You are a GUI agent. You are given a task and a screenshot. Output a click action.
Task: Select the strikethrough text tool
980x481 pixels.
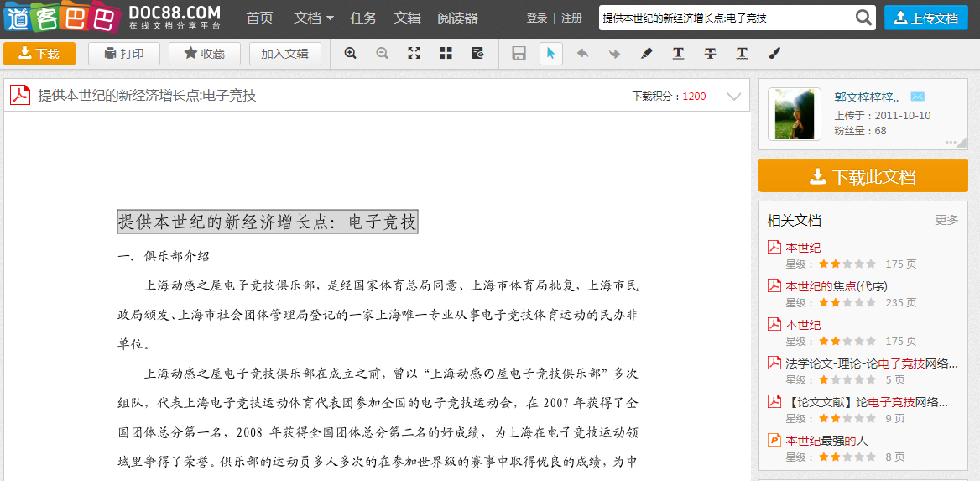coord(710,54)
